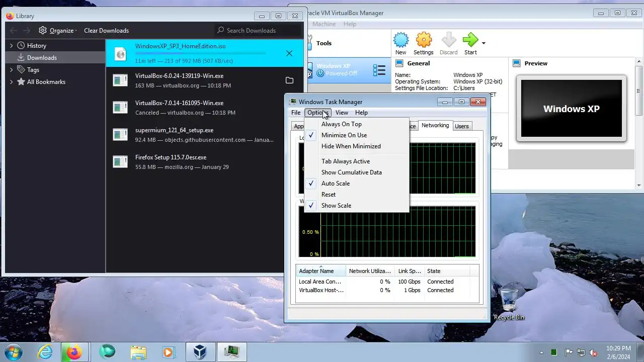Click the Windows XP preview thumbnail
The height and width of the screenshot is (362, 644).
572,109
